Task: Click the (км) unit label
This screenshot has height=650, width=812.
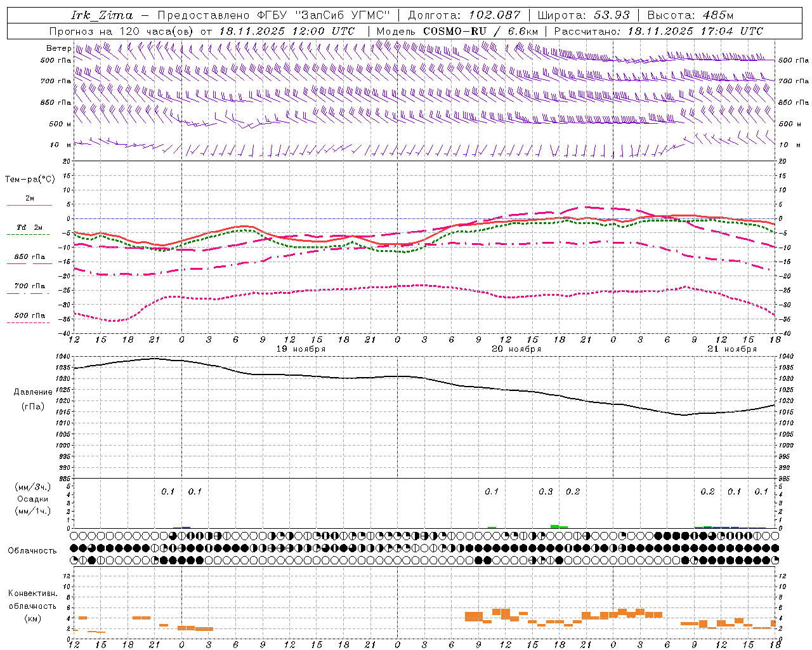Action: [x=33, y=618]
